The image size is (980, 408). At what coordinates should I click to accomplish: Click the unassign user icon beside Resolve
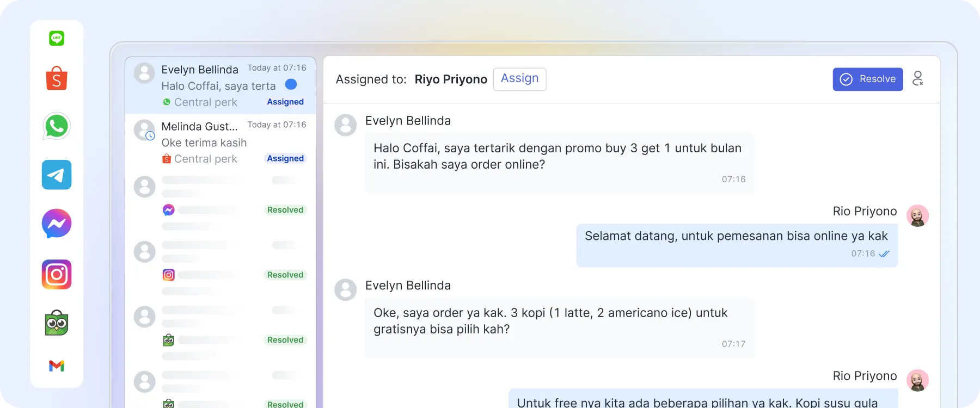point(918,79)
